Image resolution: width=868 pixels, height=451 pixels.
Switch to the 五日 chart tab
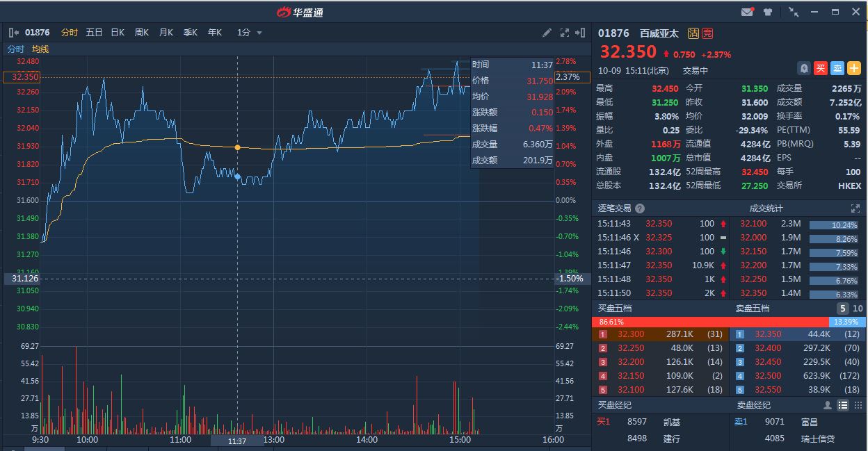click(x=94, y=33)
